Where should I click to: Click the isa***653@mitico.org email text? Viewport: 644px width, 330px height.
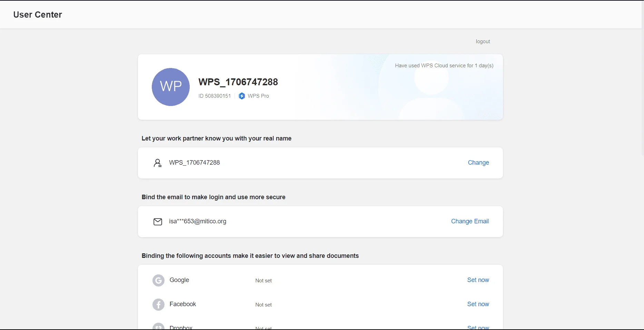[198, 221]
